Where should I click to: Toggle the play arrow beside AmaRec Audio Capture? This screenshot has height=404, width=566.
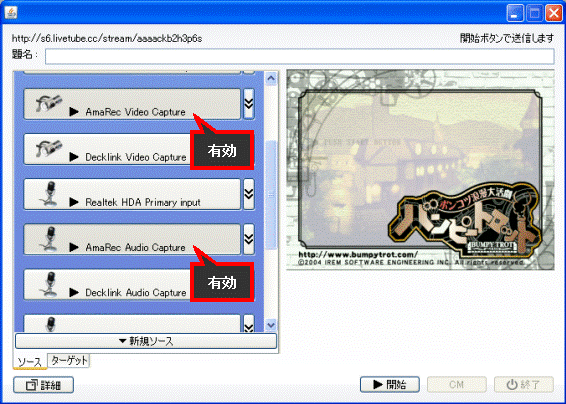pos(74,247)
